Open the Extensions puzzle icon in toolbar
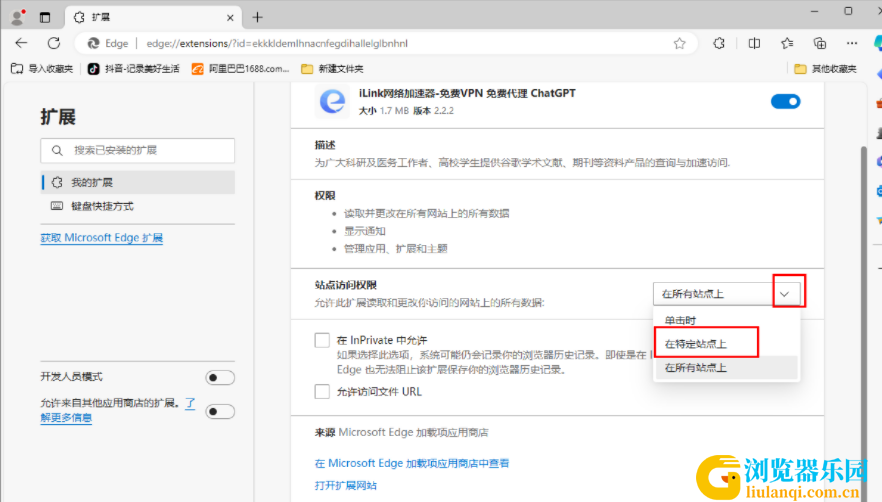Screen dimensions: 882x502 coord(719,43)
